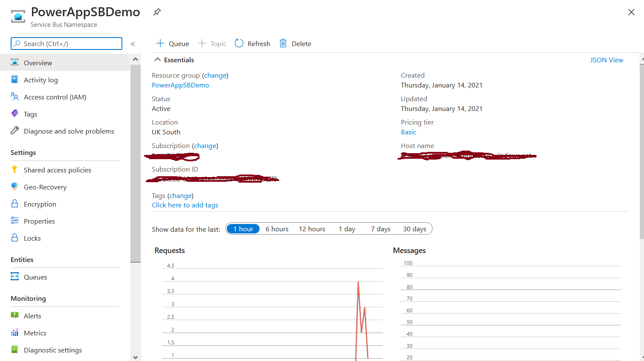Click inside the Search field

click(66, 44)
